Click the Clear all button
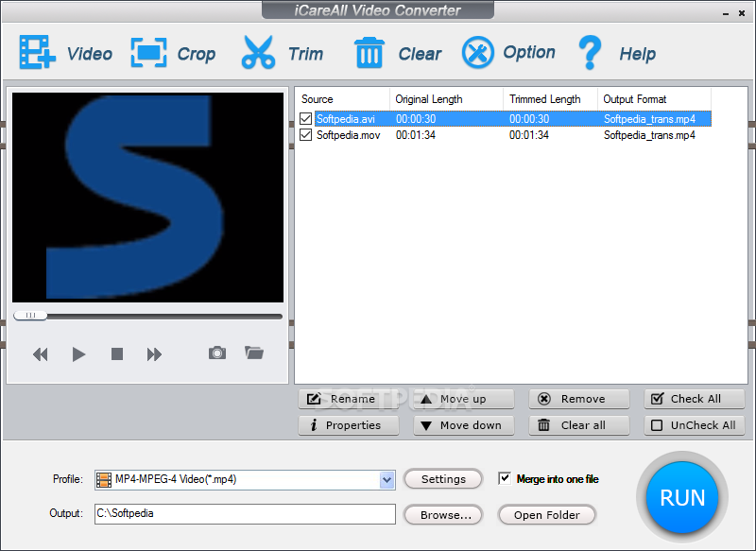 click(x=579, y=425)
